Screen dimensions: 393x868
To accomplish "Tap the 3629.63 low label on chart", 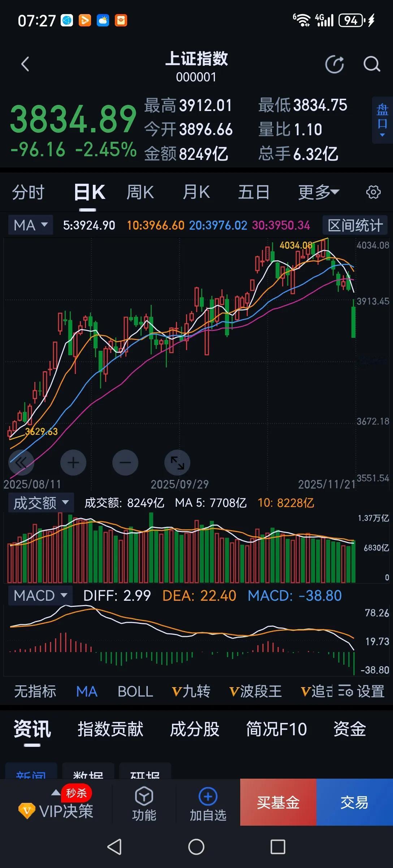I will point(41,431).
